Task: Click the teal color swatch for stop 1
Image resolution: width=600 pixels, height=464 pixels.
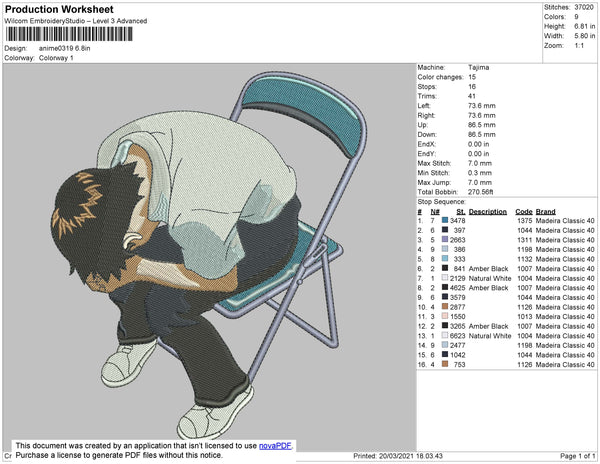Action: (445, 220)
